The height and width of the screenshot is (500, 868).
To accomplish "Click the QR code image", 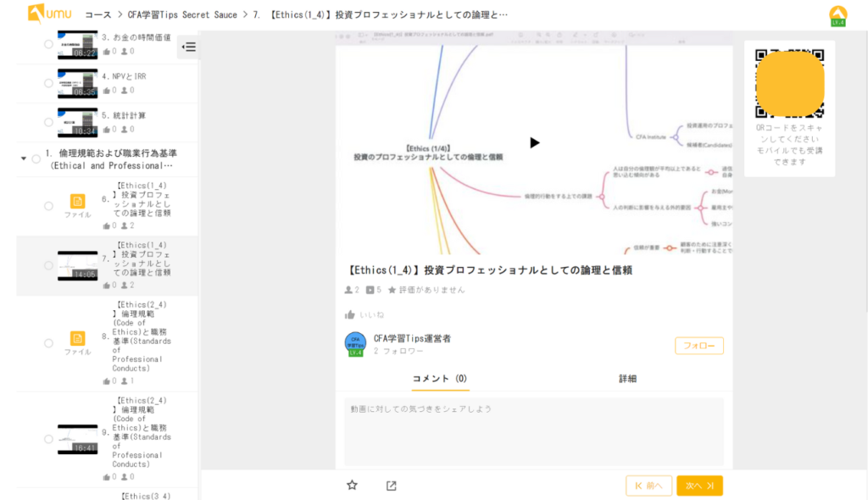I will click(789, 84).
